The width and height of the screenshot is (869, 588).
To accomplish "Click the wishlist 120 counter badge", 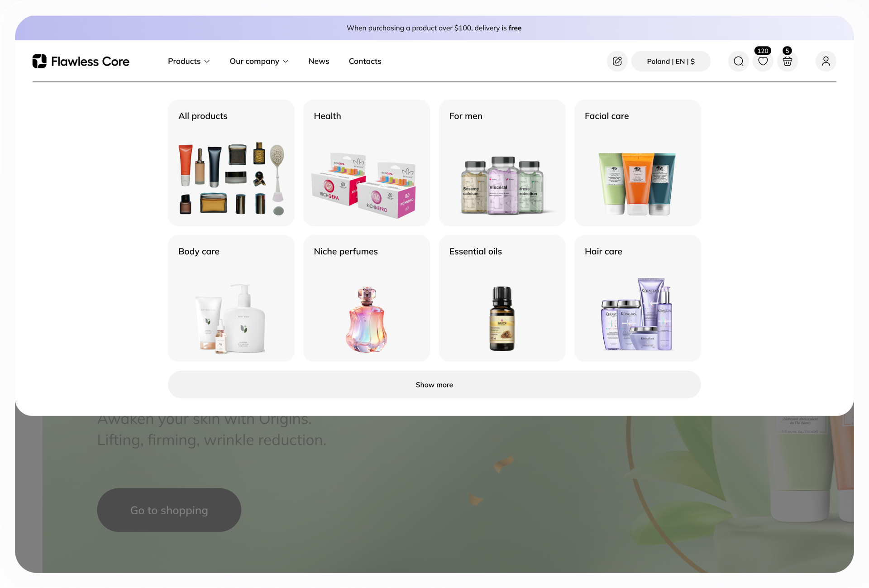I will pos(763,51).
